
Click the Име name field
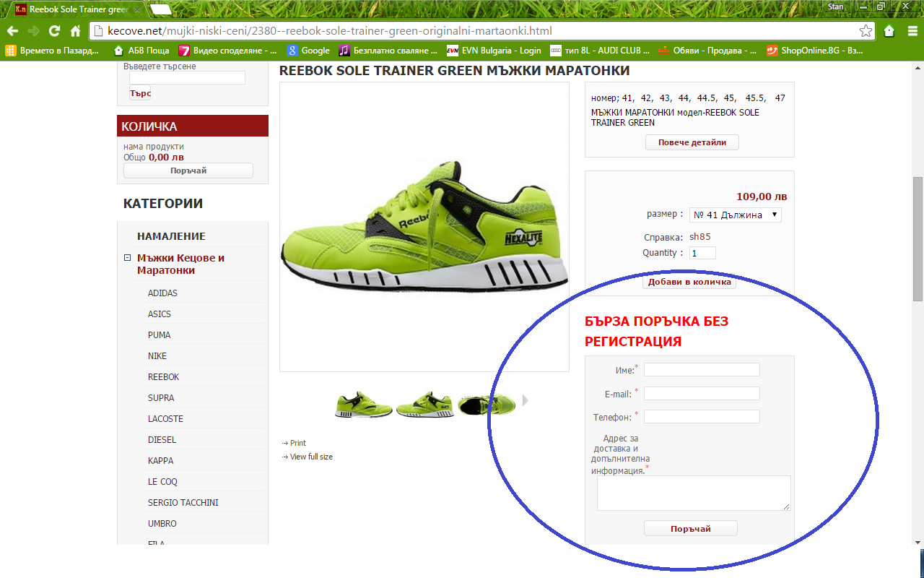702,370
